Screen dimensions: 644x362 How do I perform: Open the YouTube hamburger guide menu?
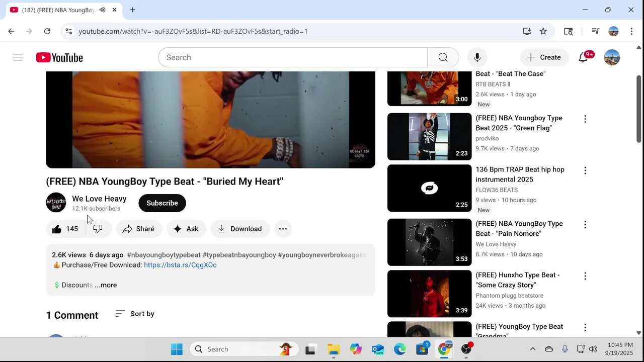pyautogui.click(x=18, y=57)
